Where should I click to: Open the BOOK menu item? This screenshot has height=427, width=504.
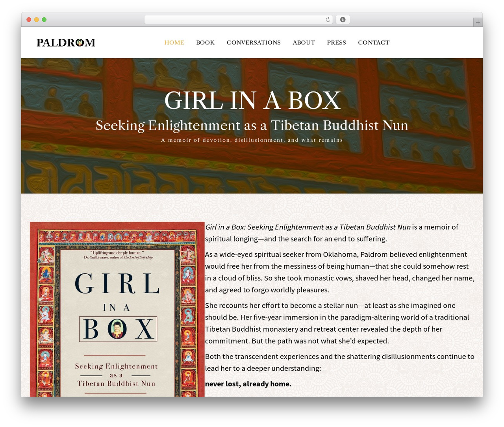pos(205,43)
